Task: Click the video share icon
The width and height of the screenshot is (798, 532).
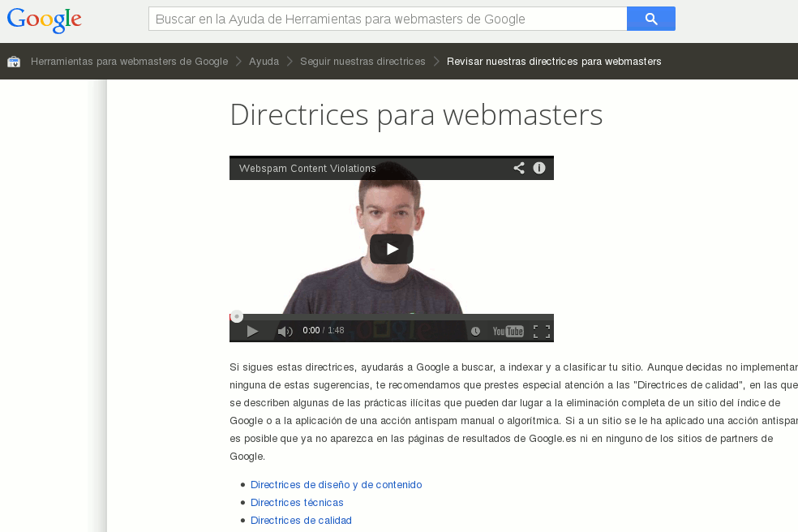Action: click(518, 168)
